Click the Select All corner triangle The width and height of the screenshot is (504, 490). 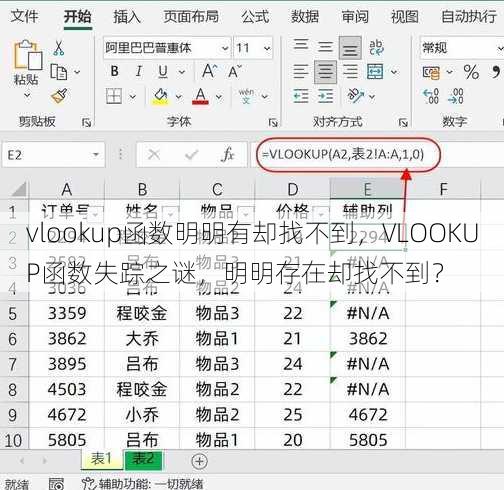tap(18, 189)
